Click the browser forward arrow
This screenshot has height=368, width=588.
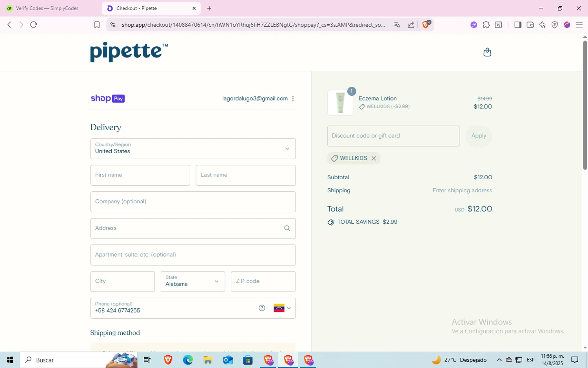(21, 25)
